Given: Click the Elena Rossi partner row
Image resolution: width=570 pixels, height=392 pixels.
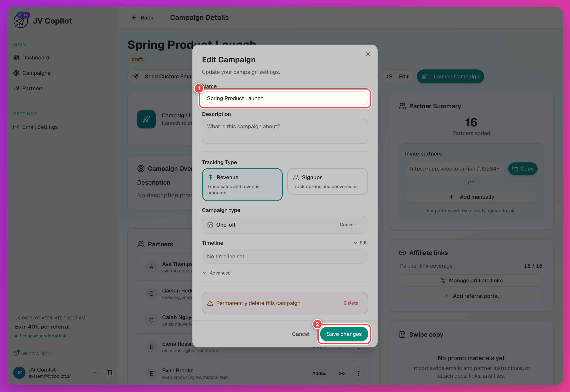Looking at the screenshot, I should (x=253, y=347).
